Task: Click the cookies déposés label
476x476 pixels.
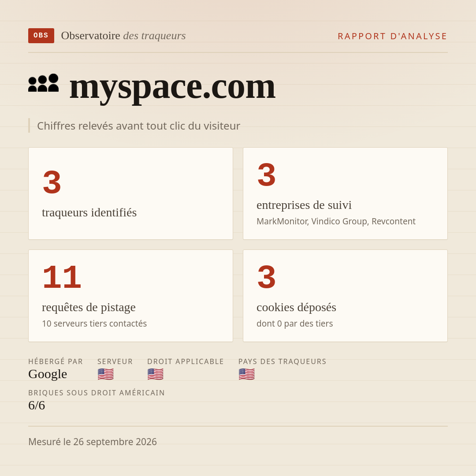Action: click(296, 307)
